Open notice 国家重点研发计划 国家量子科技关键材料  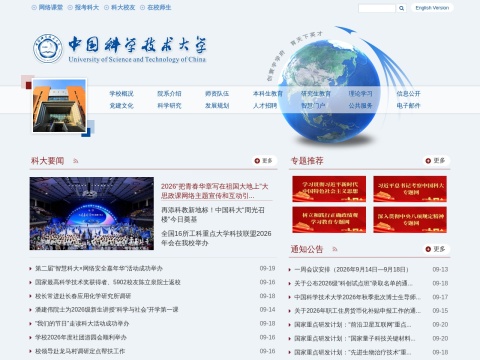tap(355, 338)
